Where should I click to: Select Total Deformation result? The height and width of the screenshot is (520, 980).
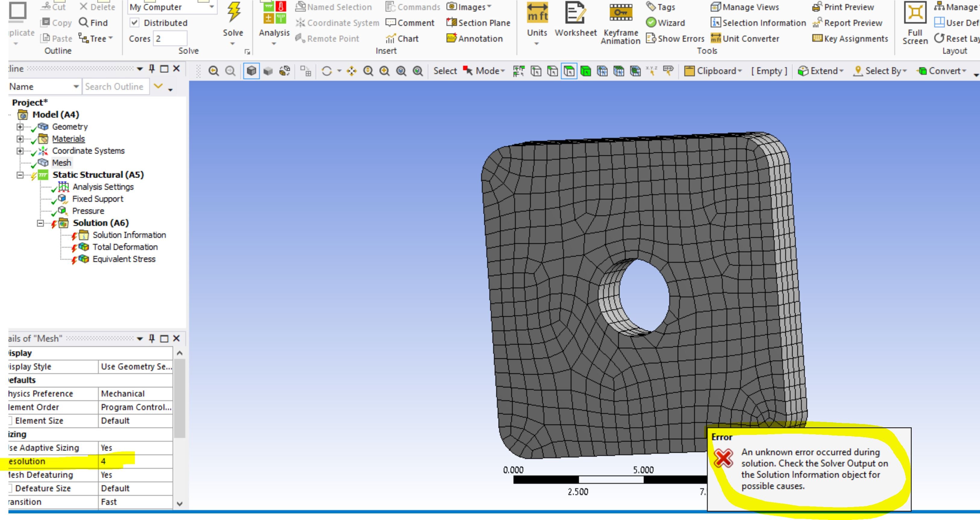(125, 247)
